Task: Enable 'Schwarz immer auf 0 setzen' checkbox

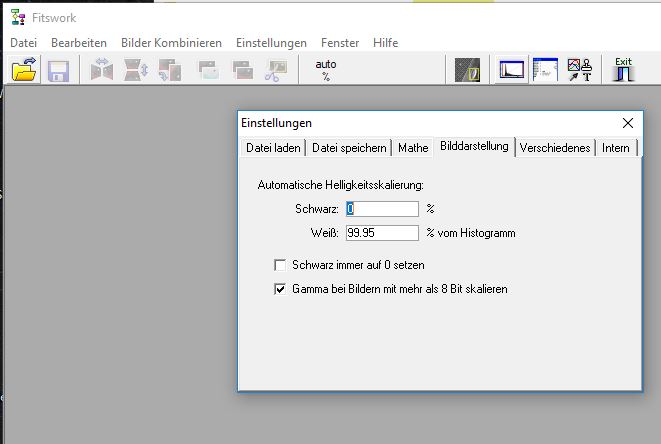Action: click(281, 265)
